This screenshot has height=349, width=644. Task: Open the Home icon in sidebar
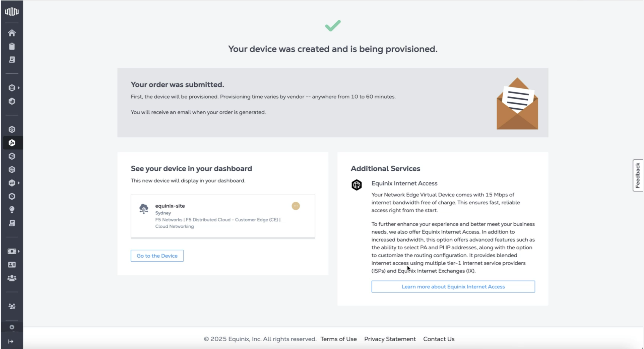pyautogui.click(x=12, y=33)
